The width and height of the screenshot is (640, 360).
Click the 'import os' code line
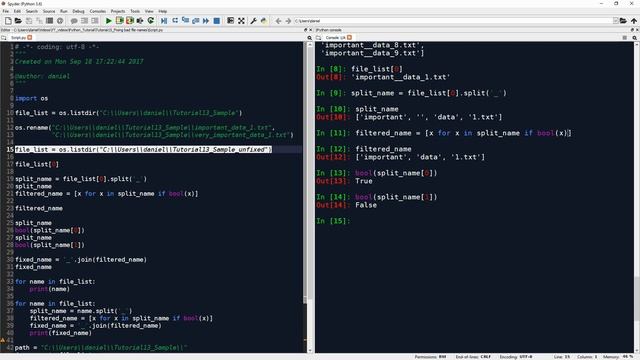point(31,98)
